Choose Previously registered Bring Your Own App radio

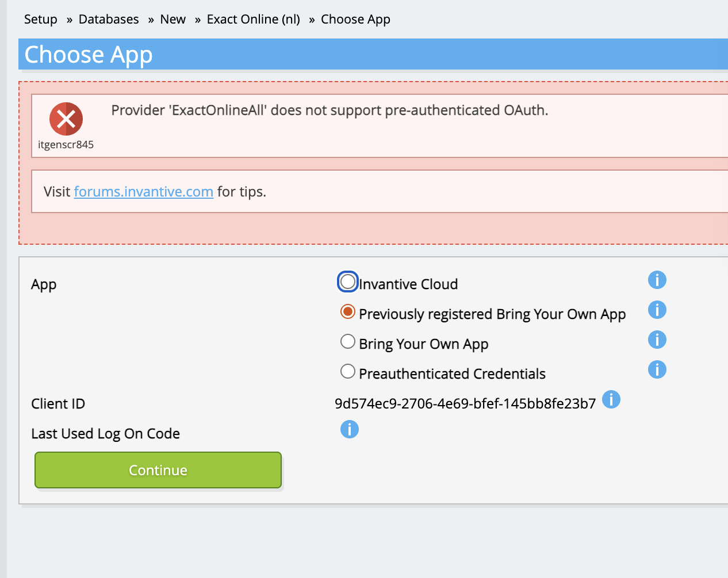348,312
